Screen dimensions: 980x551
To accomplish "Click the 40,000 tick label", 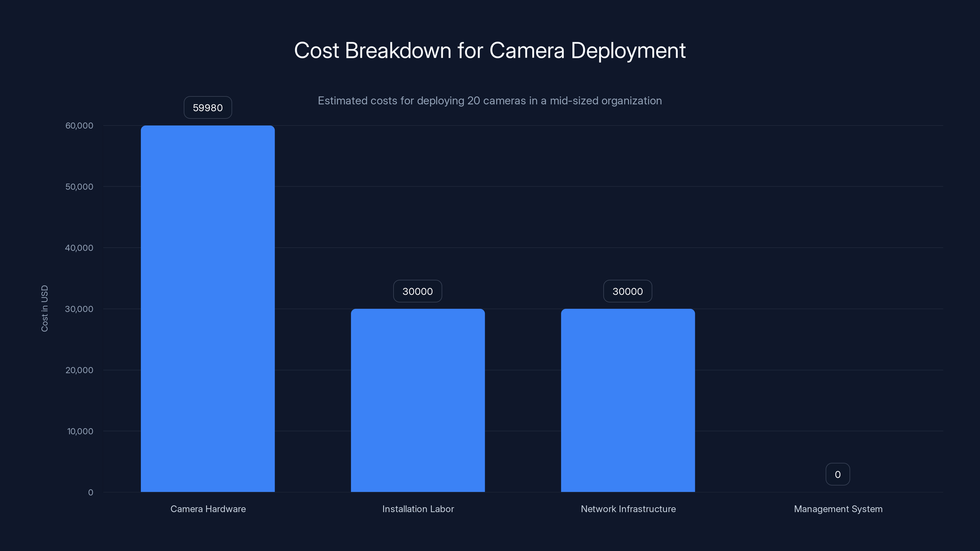I will (x=79, y=248).
